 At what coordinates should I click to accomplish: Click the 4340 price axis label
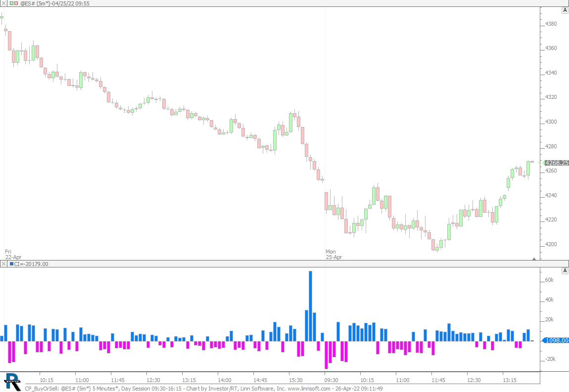pyautogui.click(x=551, y=73)
